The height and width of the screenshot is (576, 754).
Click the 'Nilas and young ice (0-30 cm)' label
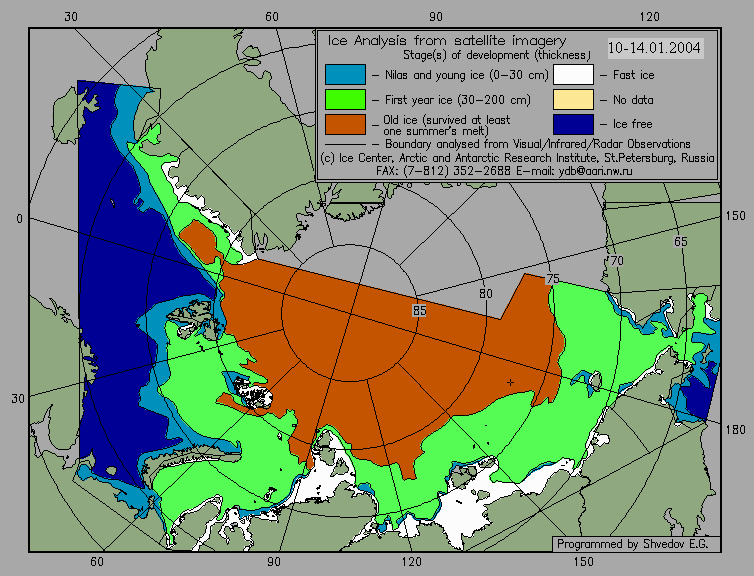pos(466,75)
